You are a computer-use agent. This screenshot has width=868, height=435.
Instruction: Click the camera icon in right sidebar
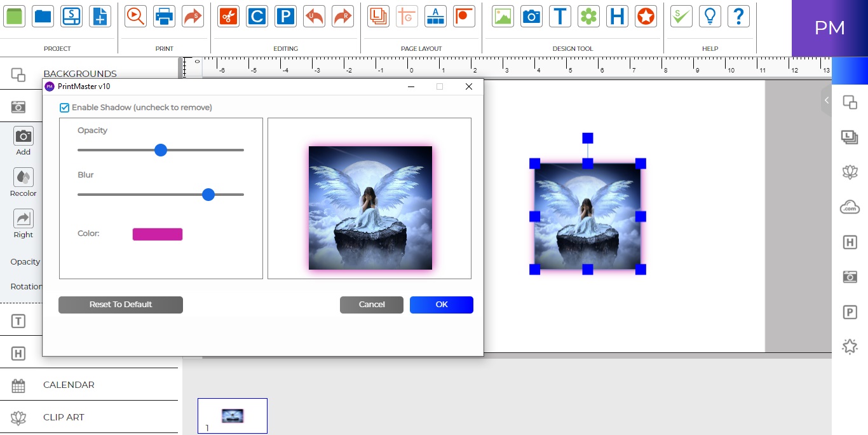[x=850, y=277]
